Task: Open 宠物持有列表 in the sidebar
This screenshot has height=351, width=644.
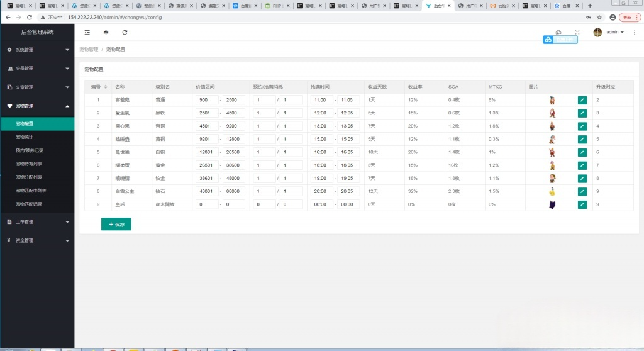Action: (29, 164)
